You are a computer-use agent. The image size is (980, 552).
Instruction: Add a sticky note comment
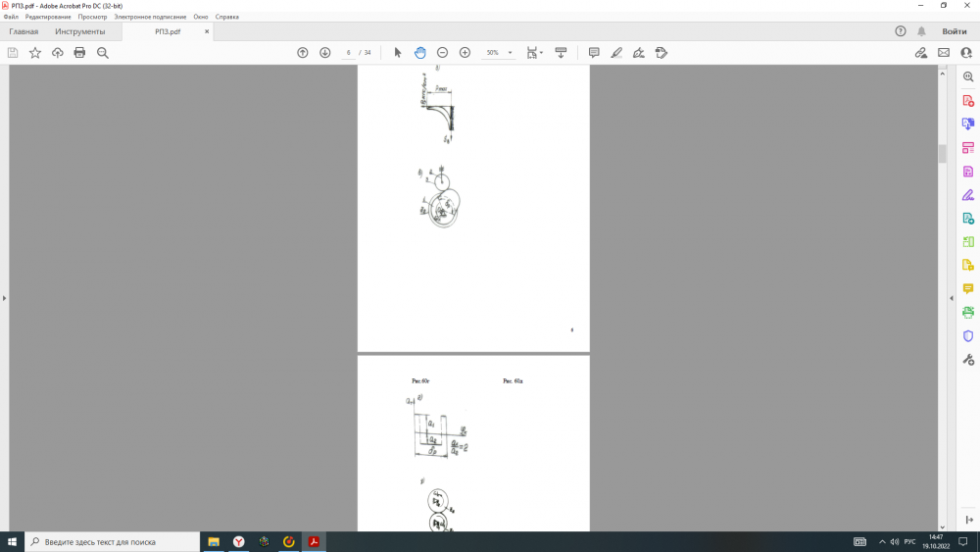tap(594, 53)
